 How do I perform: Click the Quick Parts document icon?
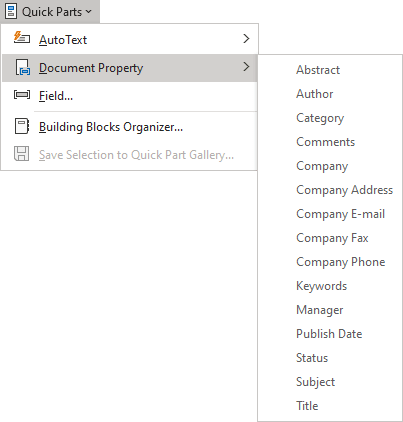coord(11,11)
